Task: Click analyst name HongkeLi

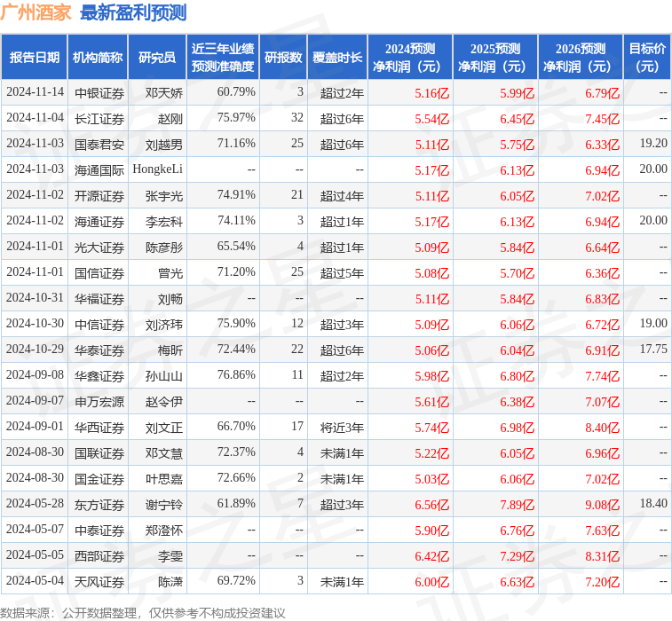Action: pos(158,169)
